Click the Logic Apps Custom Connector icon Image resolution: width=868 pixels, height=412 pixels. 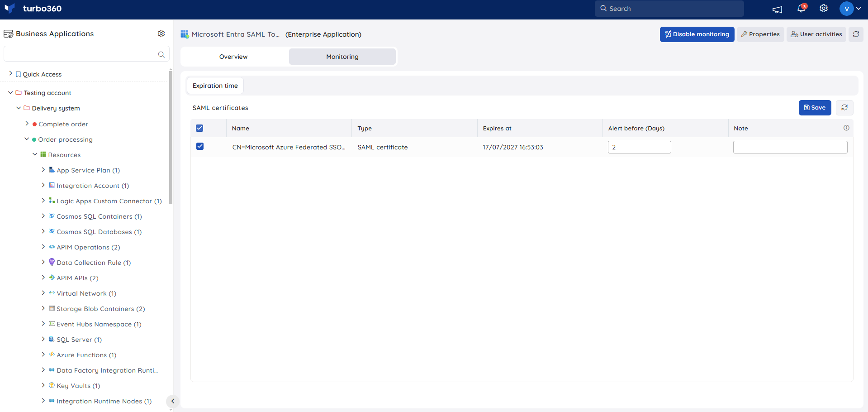point(52,201)
